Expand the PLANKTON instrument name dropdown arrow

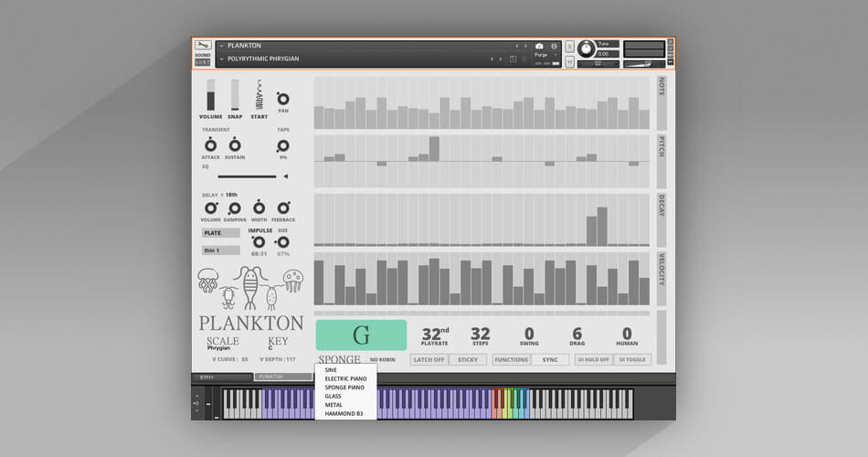click(221, 46)
